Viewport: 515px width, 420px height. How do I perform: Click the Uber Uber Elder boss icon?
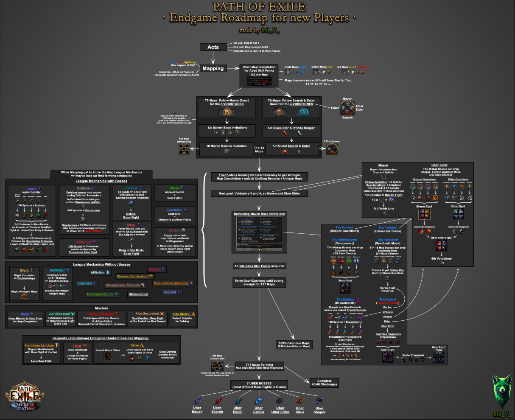280,401
